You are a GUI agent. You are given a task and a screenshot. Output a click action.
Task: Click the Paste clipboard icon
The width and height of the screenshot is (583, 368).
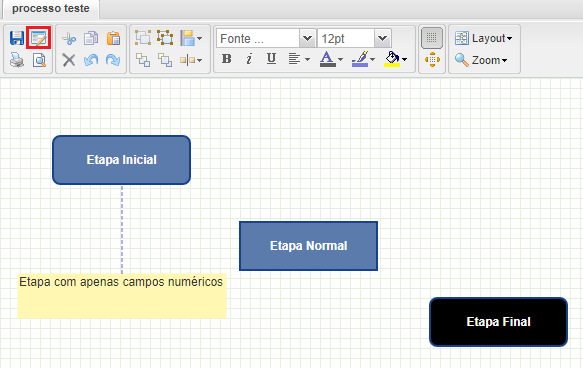tap(113, 38)
